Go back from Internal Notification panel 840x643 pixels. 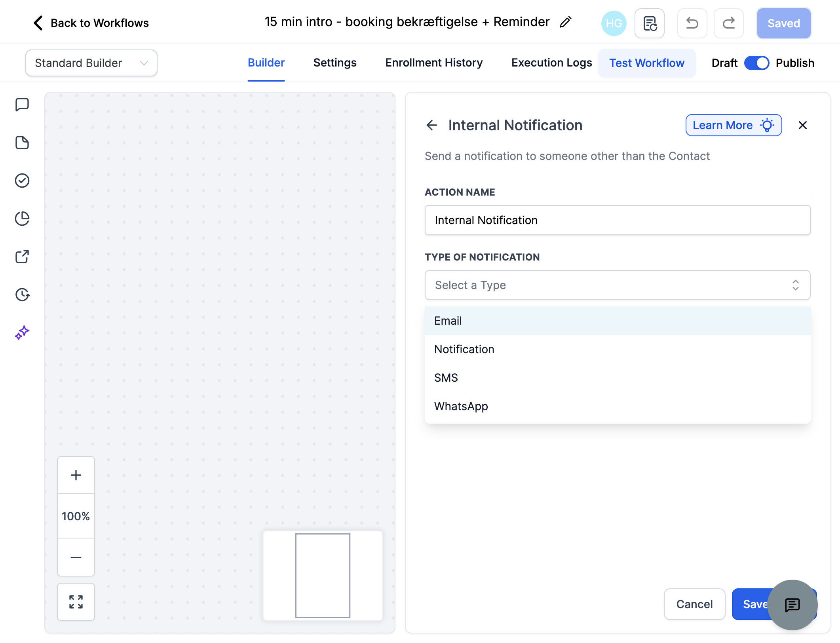(432, 125)
